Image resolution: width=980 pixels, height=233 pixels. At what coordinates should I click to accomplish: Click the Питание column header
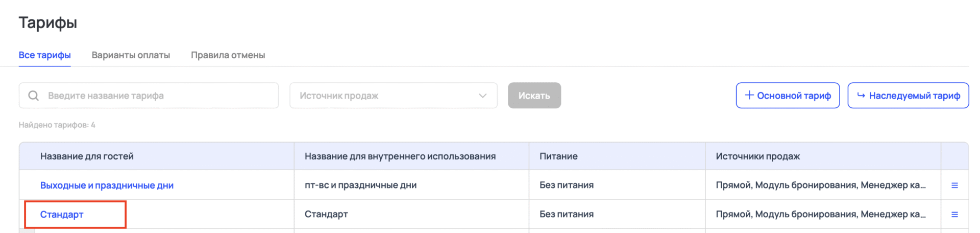click(558, 156)
